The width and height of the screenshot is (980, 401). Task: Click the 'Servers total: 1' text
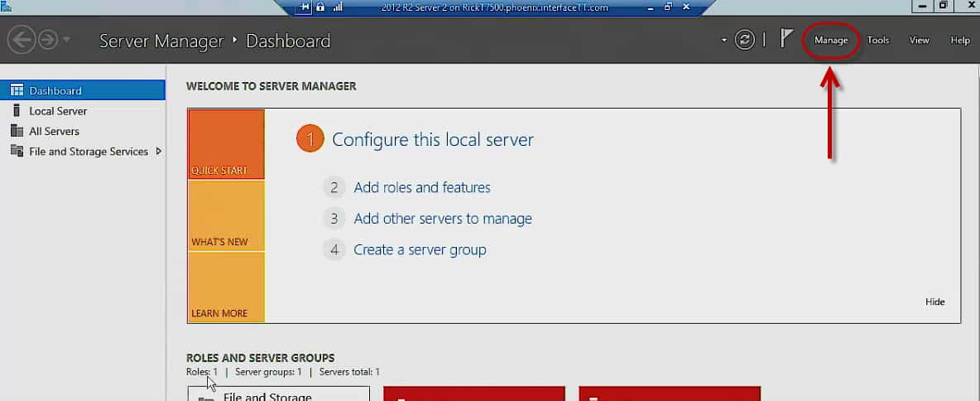[x=349, y=372]
